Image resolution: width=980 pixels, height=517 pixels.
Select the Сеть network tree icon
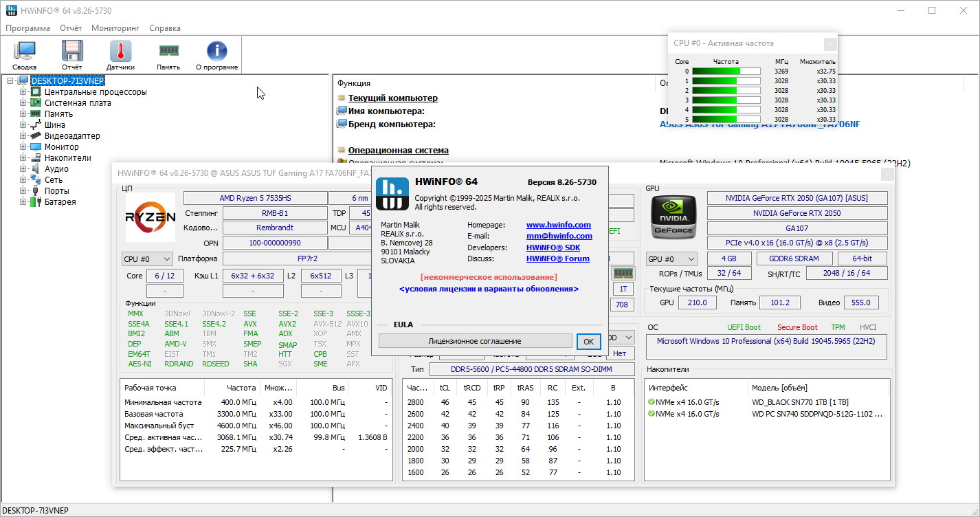point(36,180)
